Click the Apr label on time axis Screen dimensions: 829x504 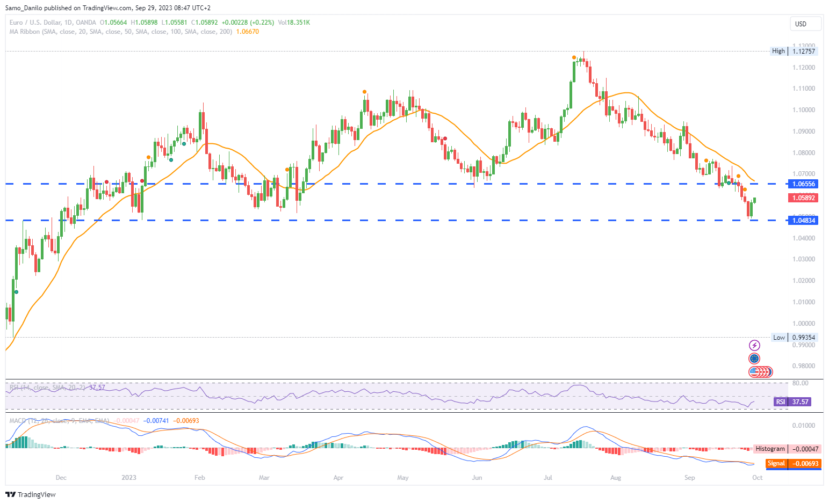pos(338,478)
